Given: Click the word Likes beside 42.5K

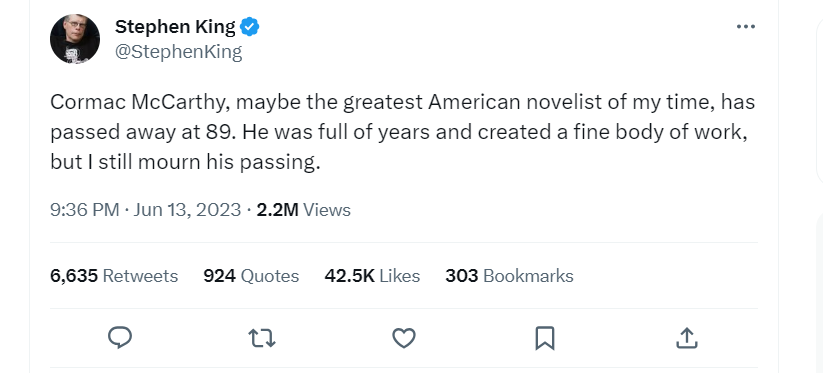Looking at the screenshot, I should pos(399,276).
